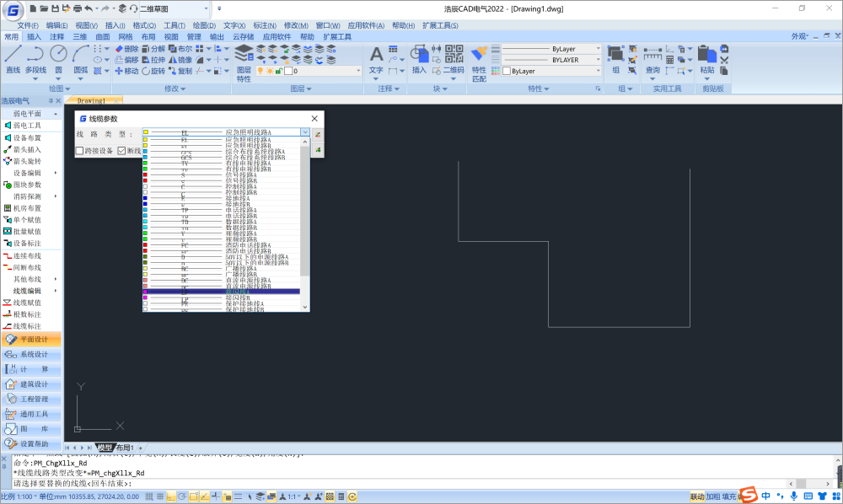843x504 pixels.
Task: Collapse the 线路类型 dropdown list arrow
Action: 304,132
